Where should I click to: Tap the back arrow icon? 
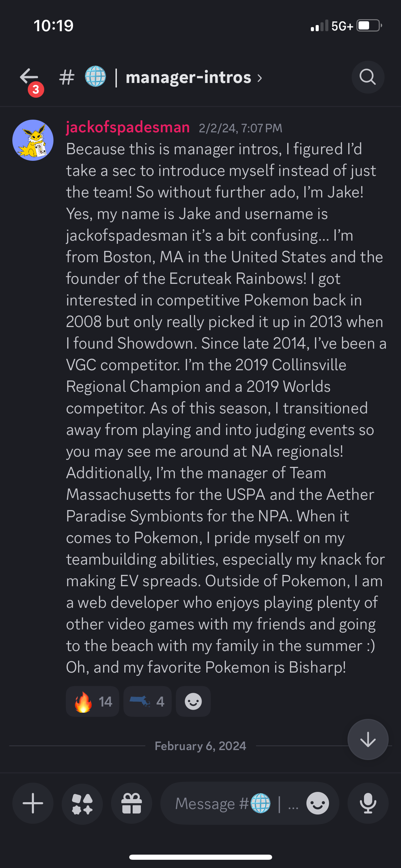pyautogui.click(x=29, y=76)
